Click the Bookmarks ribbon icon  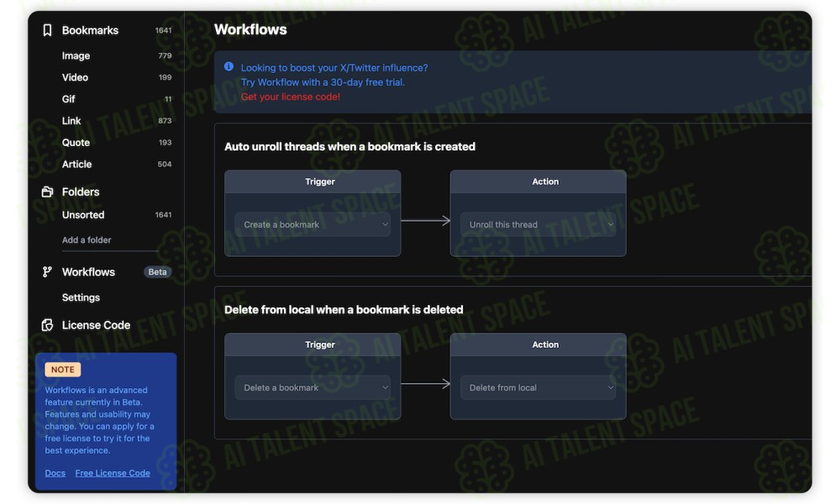coord(47,30)
